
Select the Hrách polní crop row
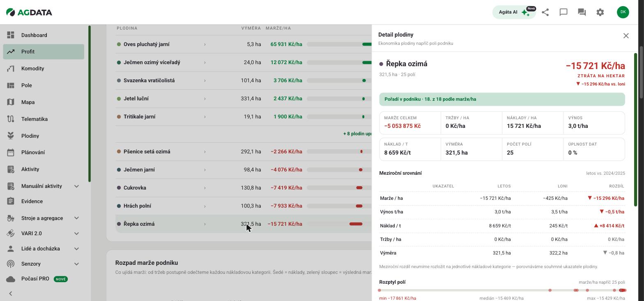[x=244, y=206]
